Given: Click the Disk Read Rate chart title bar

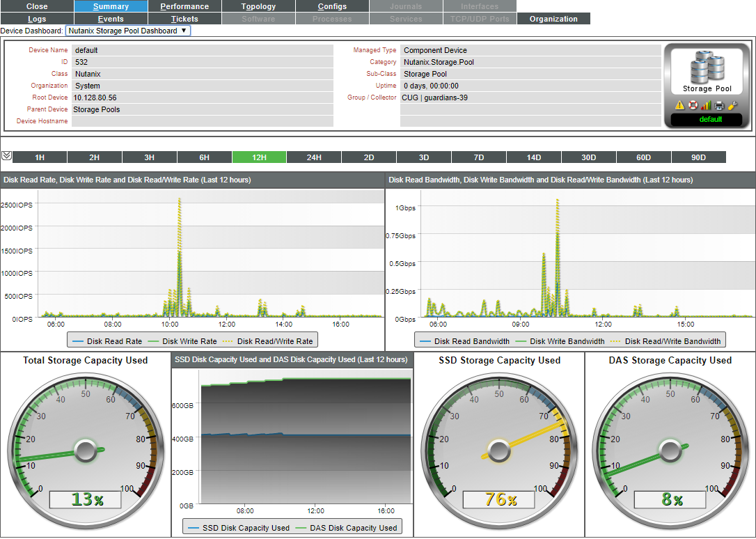Looking at the screenshot, I should click(x=192, y=180).
